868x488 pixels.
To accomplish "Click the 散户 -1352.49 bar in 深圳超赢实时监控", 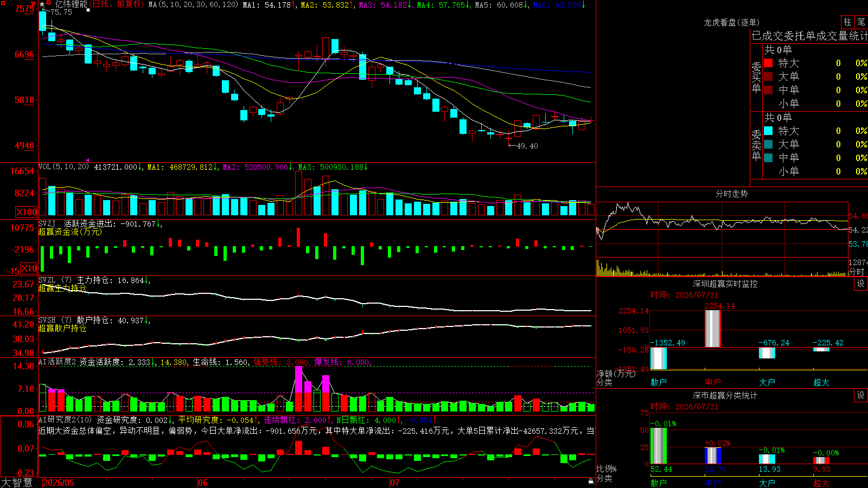I will [x=659, y=358].
